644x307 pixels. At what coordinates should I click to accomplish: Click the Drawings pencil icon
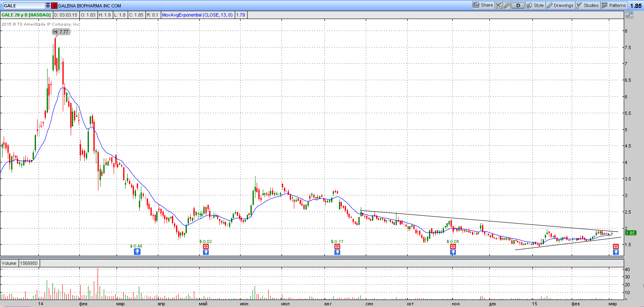tap(550, 5)
